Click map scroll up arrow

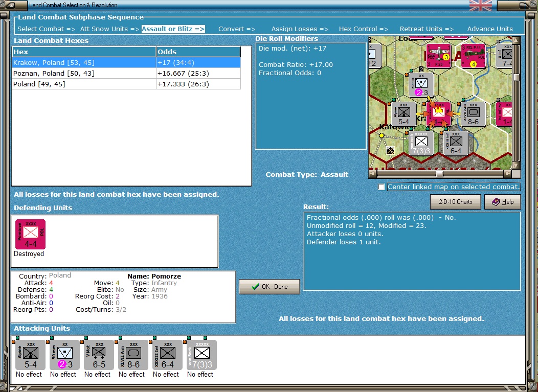[x=516, y=40]
